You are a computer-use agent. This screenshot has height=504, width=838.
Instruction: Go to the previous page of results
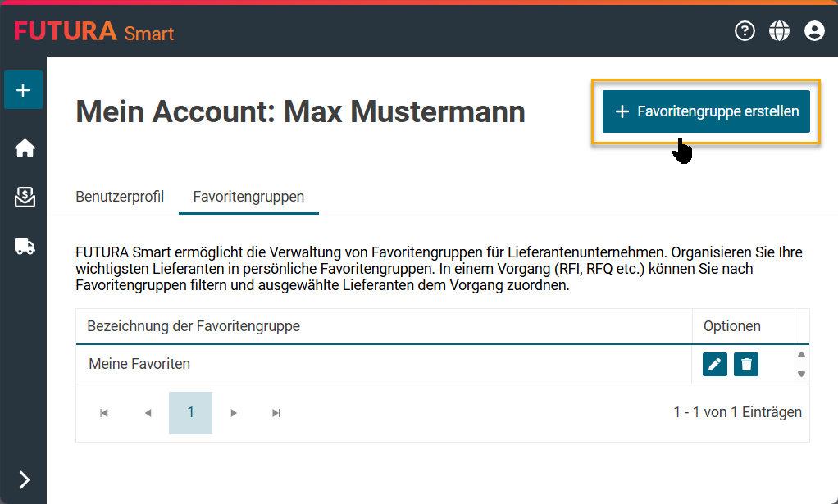pyautogui.click(x=148, y=413)
